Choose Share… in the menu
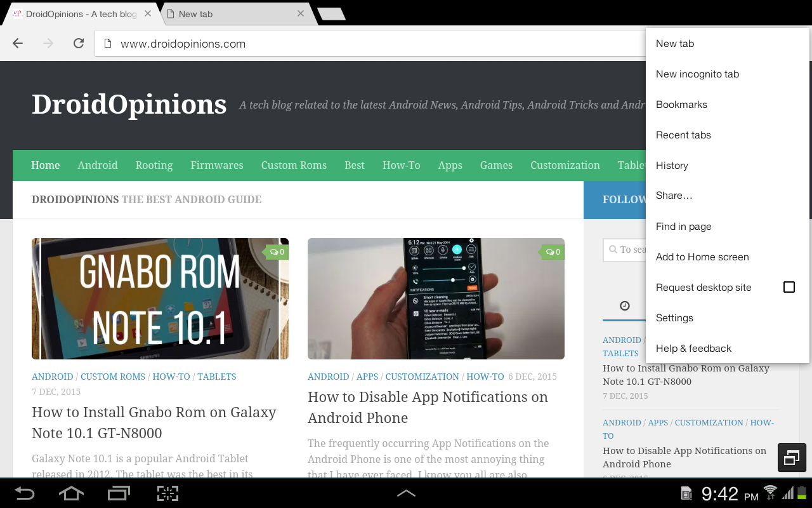 click(728, 196)
